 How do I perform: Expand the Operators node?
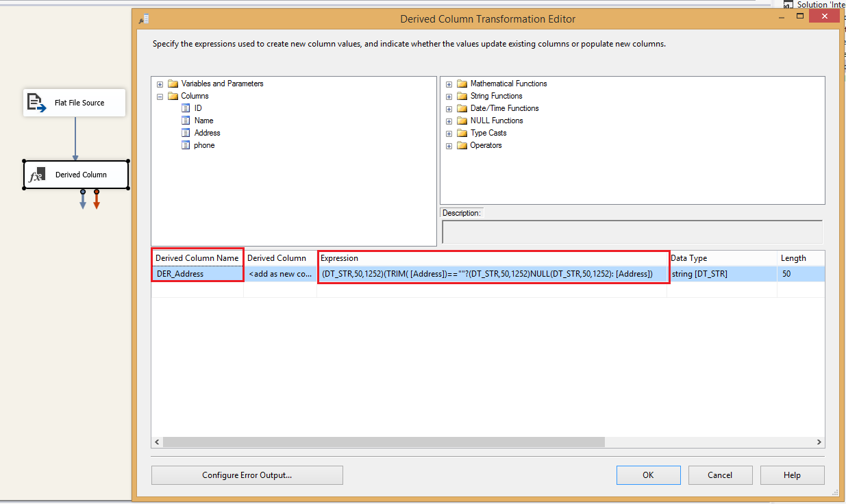pyautogui.click(x=449, y=144)
